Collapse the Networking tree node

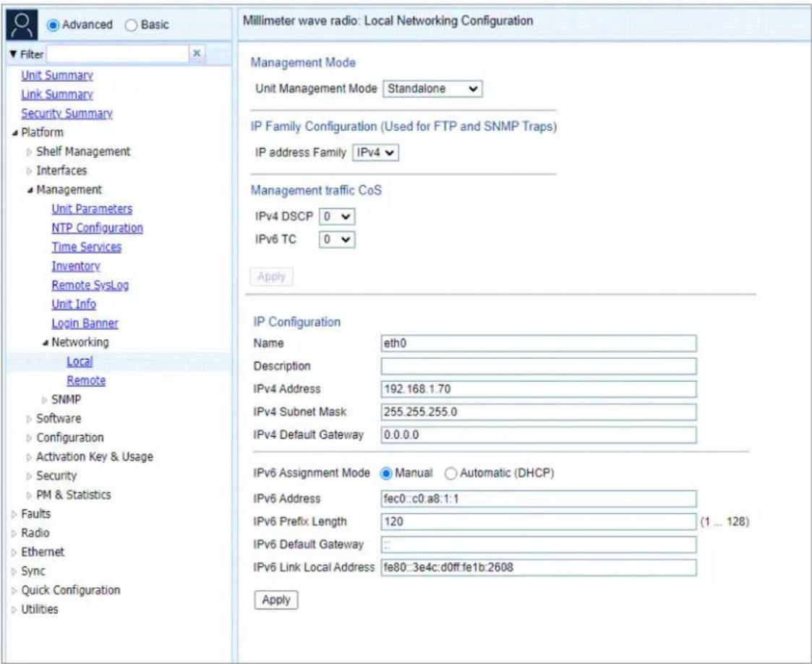coord(45,342)
